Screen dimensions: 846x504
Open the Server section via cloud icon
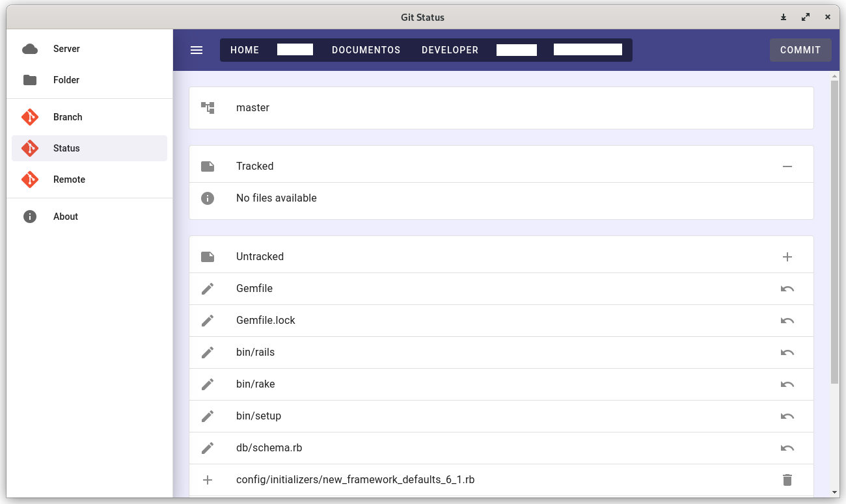click(x=30, y=48)
